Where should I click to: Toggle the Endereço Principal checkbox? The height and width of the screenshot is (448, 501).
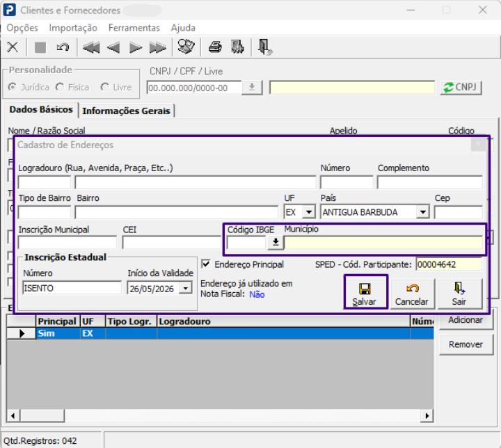click(206, 264)
